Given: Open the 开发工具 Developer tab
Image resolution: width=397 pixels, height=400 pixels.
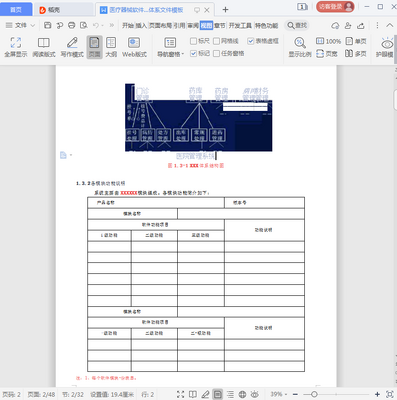Looking at the screenshot, I should point(240,25).
